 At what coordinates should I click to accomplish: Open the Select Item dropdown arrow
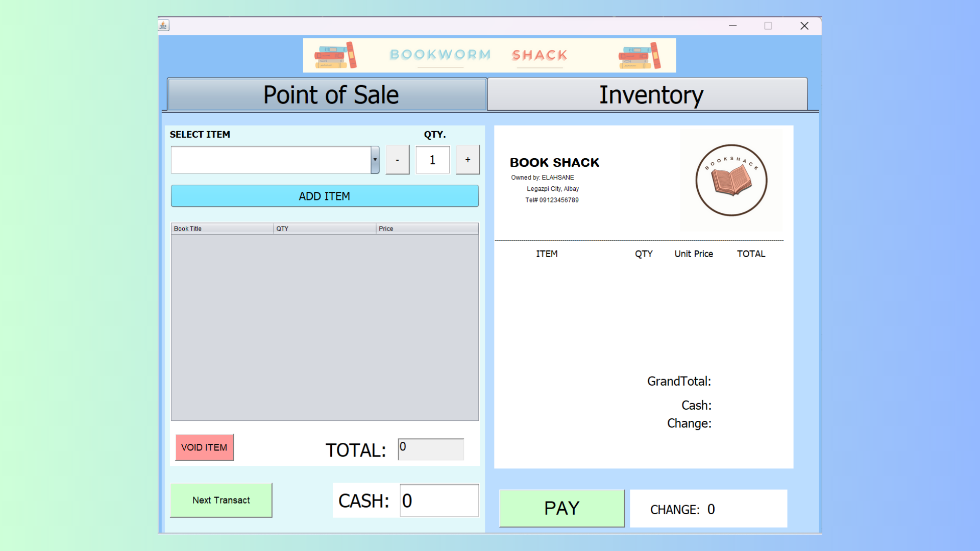[x=375, y=160]
